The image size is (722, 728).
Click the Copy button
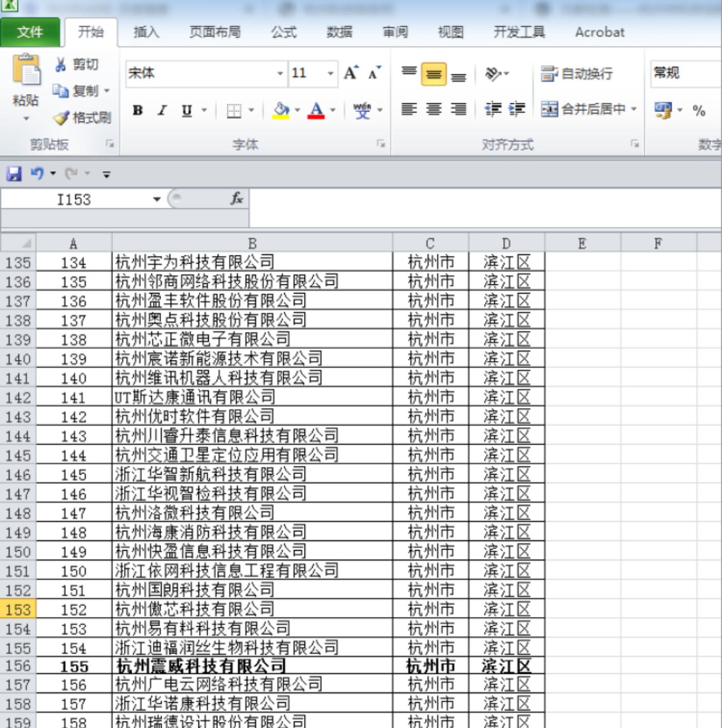[x=75, y=91]
